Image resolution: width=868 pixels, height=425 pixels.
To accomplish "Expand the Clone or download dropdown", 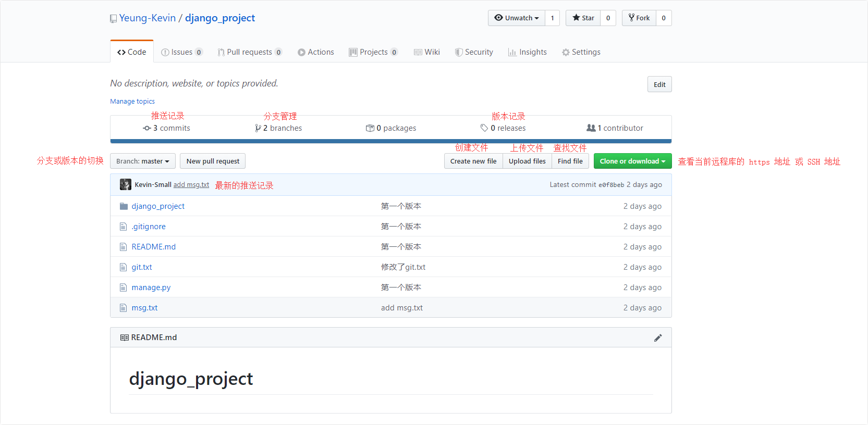I will coord(632,161).
